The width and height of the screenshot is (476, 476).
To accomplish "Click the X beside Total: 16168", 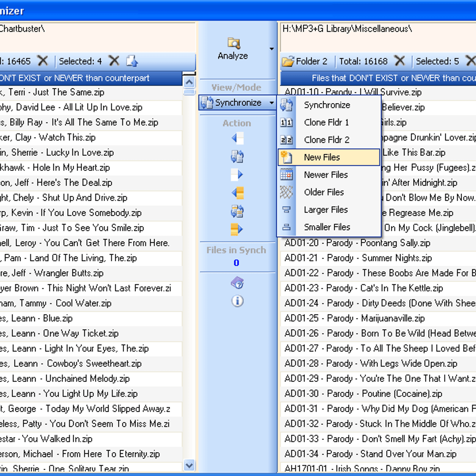I will pyautogui.click(x=400, y=61).
